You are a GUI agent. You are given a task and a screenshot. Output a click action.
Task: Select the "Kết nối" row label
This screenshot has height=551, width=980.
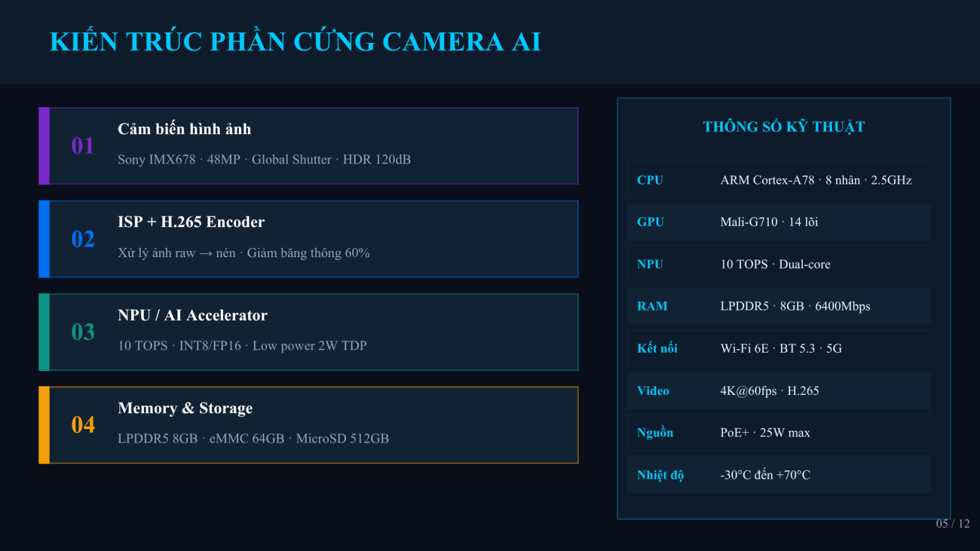(657, 348)
